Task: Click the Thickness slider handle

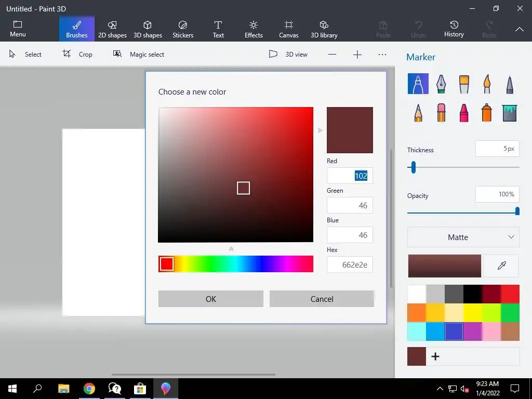Action: coord(413,167)
